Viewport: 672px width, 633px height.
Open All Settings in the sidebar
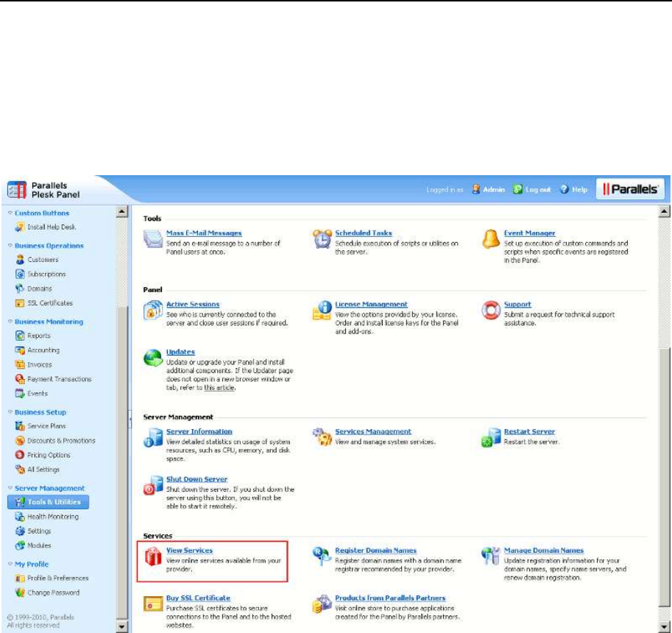(x=43, y=470)
